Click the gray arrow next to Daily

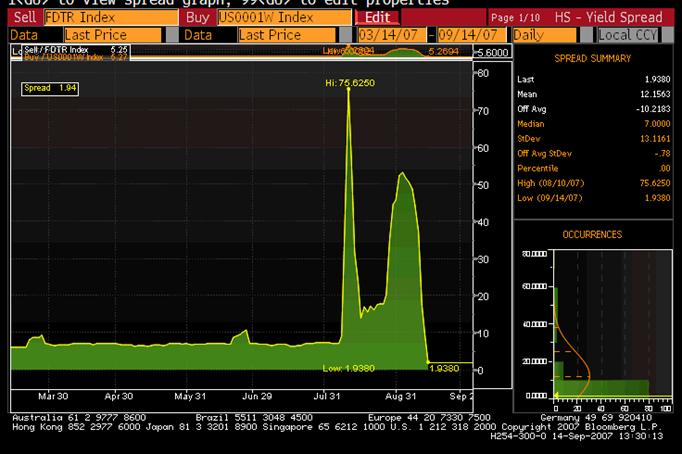click(x=586, y=35)
